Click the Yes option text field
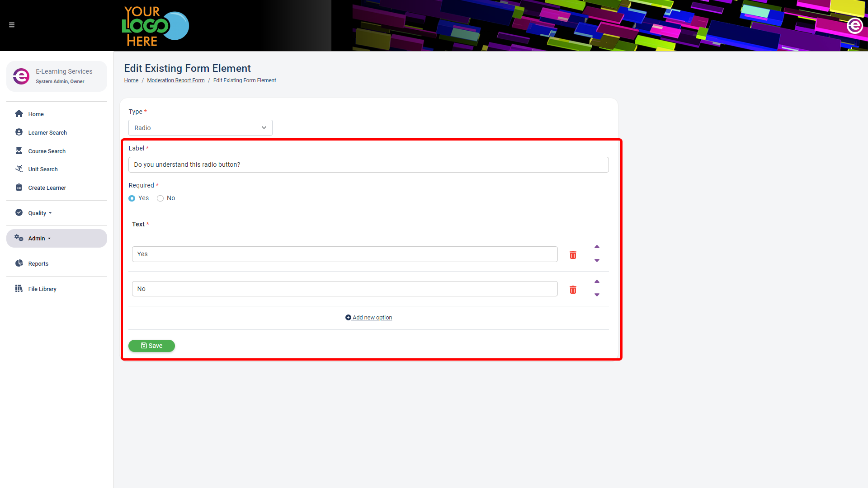The image size is (868, 488). [x=344, y=254]
